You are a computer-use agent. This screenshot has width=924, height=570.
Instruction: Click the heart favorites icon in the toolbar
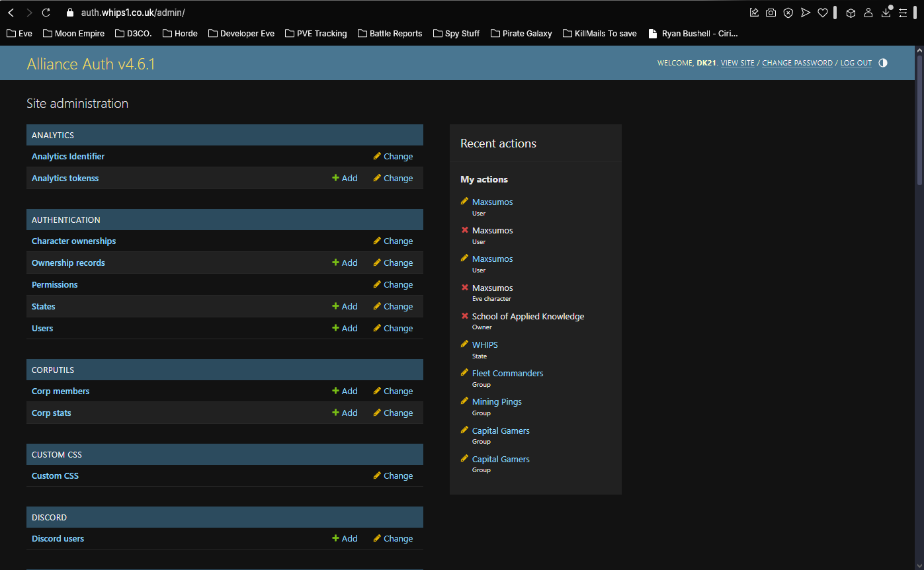coord(822,12)
